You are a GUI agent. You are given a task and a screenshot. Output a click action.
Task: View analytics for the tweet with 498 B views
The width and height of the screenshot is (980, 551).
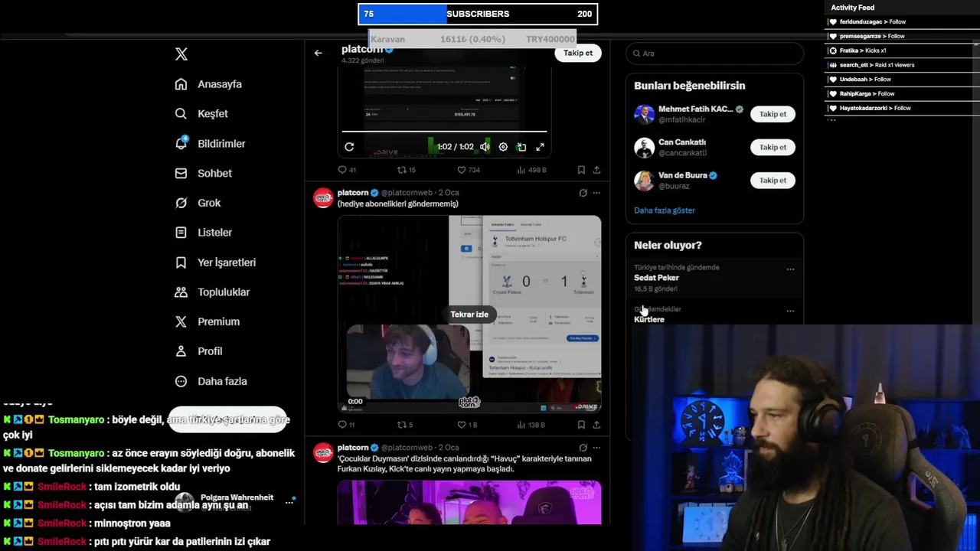coord(532,170)
